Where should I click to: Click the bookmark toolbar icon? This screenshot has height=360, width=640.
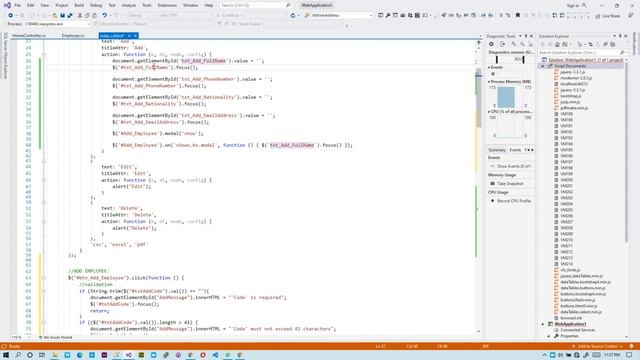518,16
